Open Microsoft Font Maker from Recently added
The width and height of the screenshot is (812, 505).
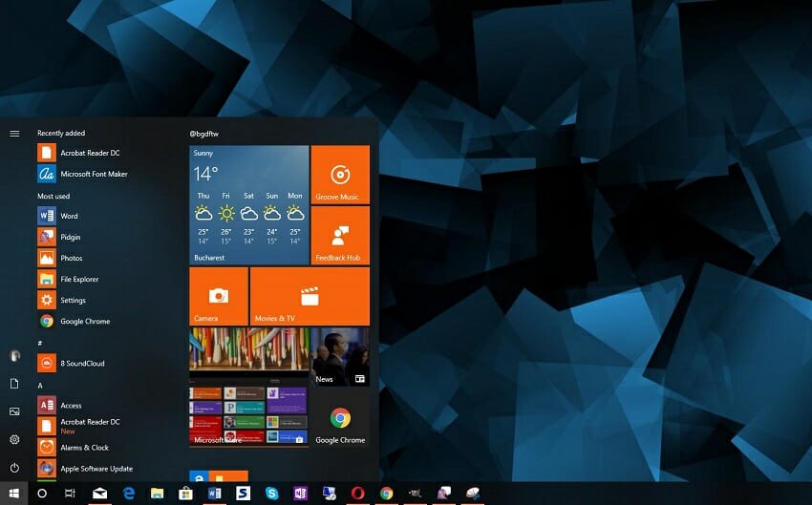[93, 174]
